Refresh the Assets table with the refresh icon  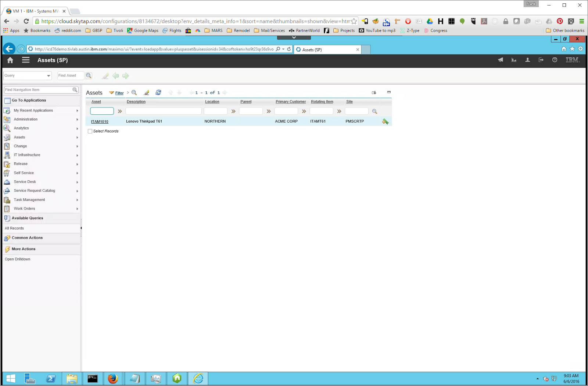[x=158, y=92]
